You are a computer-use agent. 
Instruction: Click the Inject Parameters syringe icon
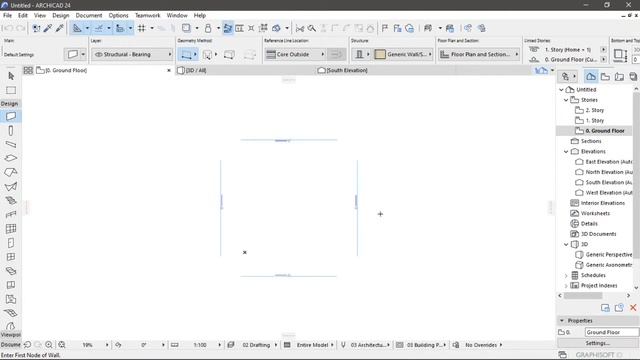[x=60, y=28]
